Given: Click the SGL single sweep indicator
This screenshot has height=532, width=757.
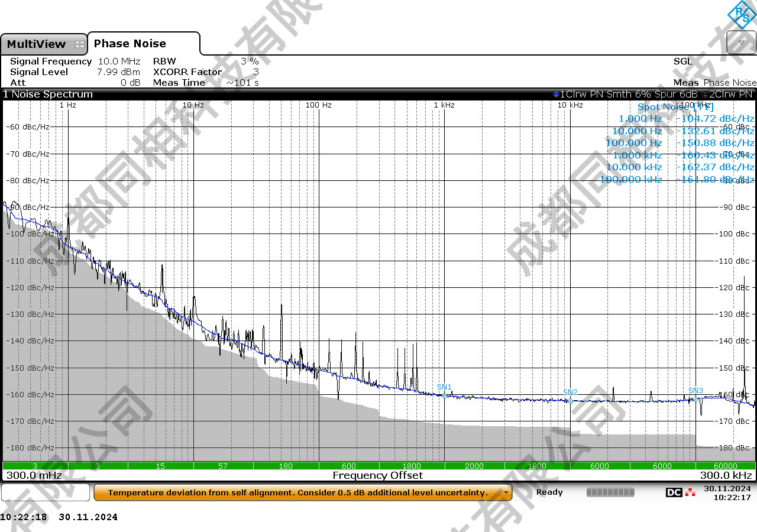Looking at the screenshot, I should 682,61.
